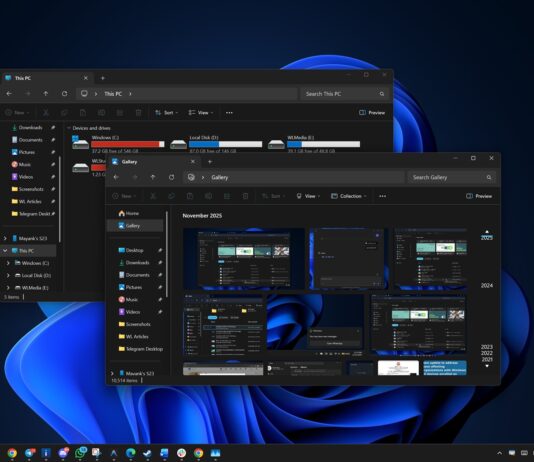The height and width of the screenshot is (462, 534).
Task: Open View dropdown in Gallery toolbar
Action: [308, 196]
